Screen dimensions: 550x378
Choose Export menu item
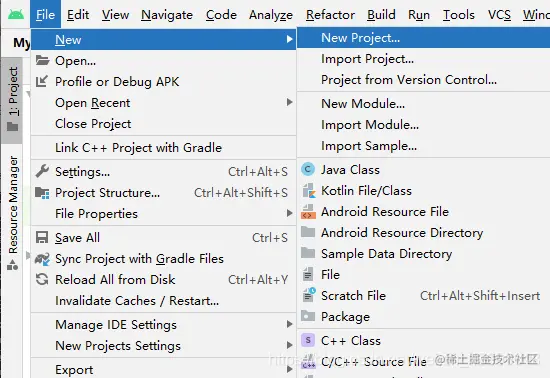(x=163, y=369)
